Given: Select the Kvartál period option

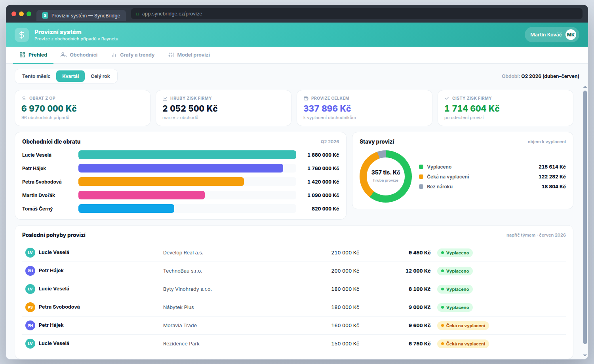Looking at the screenshot, I should coord(70,76).
